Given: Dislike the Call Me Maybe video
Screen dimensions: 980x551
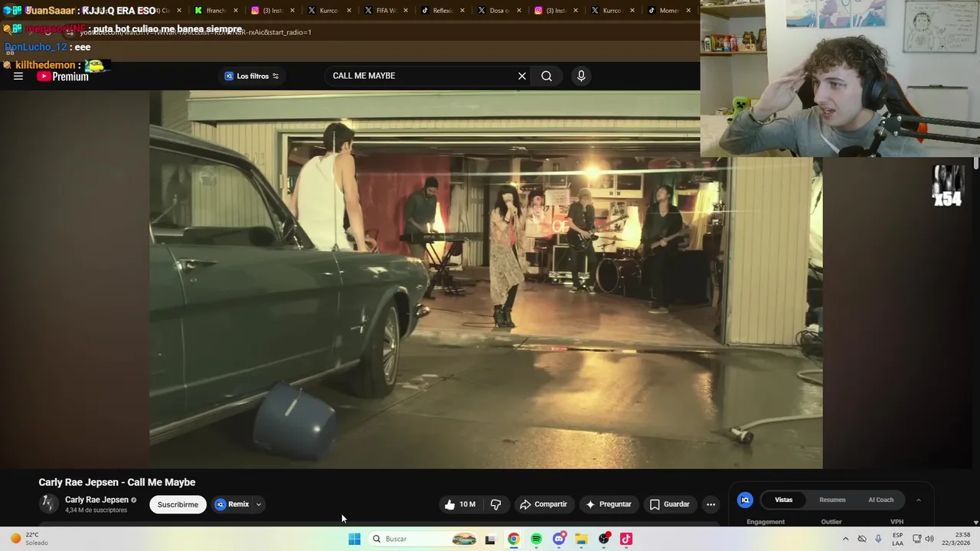Looking at the screenshot, I should pyautogui.click(x=495, y=504).
